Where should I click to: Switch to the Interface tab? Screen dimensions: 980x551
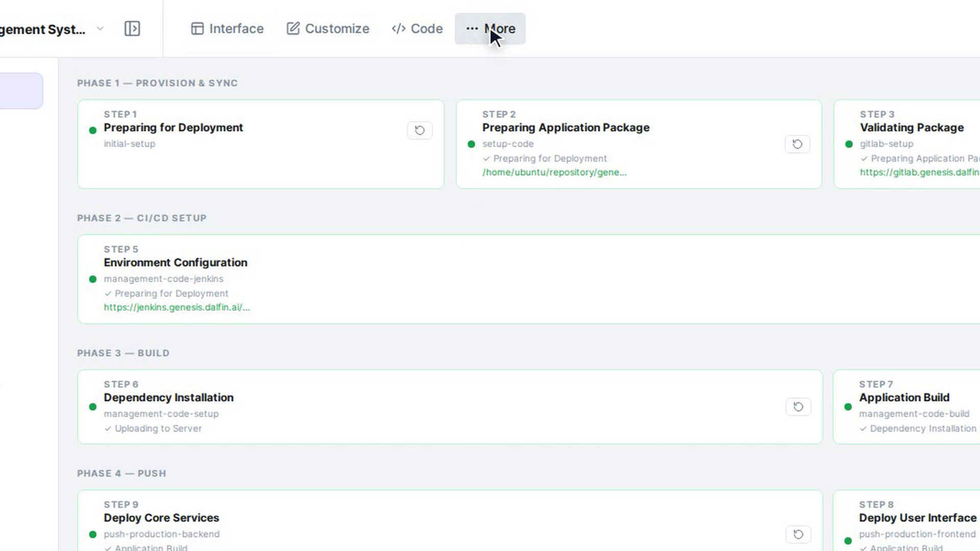pyautogui.click(x=227, y=29)
